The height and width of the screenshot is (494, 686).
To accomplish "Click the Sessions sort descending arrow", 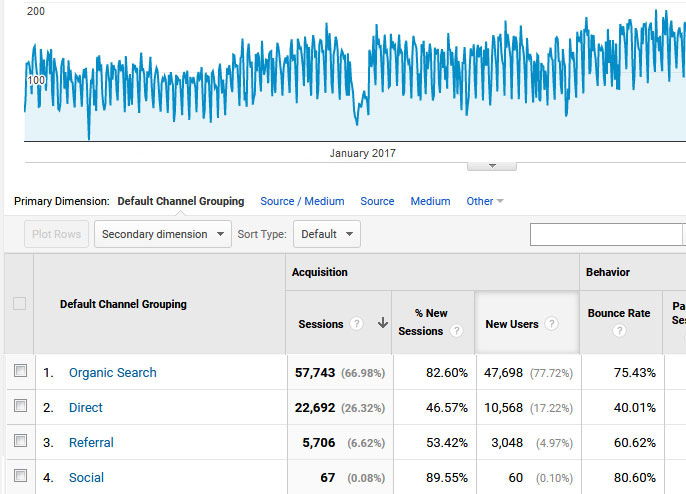I will [x=383, y=323].
